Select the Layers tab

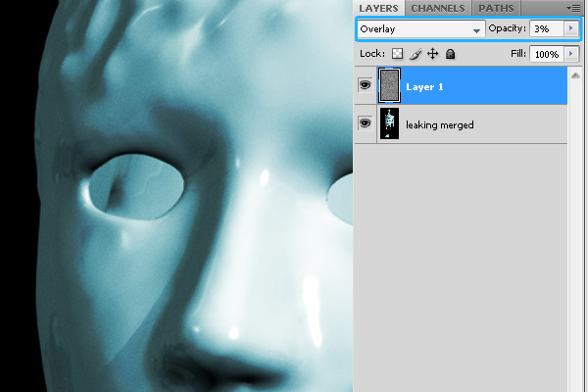378,8
